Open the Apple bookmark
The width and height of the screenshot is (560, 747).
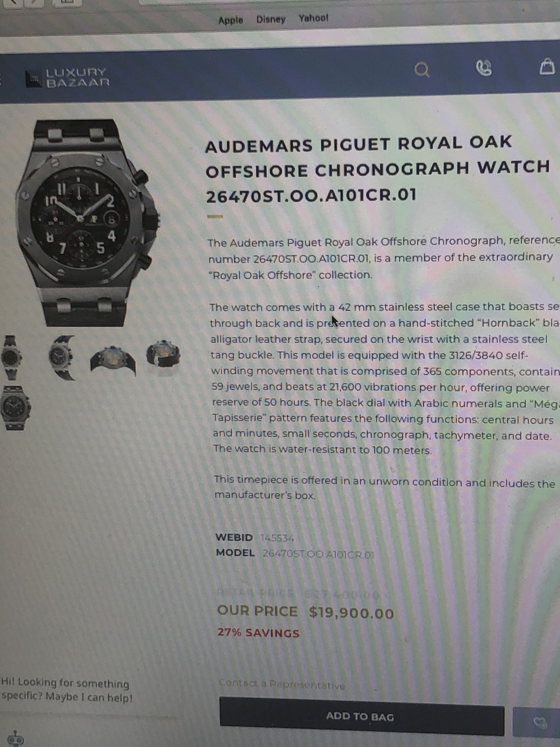click(x=231, y=21)
